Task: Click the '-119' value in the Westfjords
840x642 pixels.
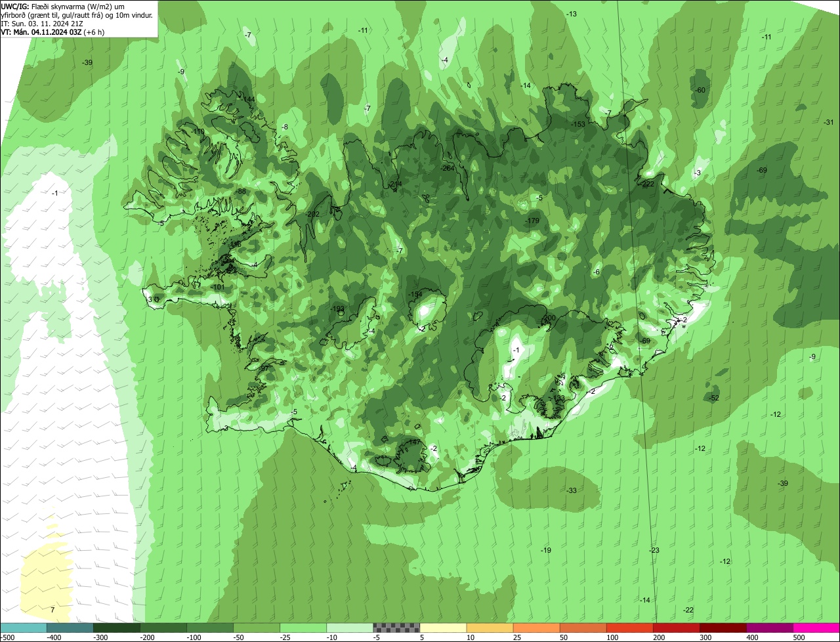Action: pos(198,131)
